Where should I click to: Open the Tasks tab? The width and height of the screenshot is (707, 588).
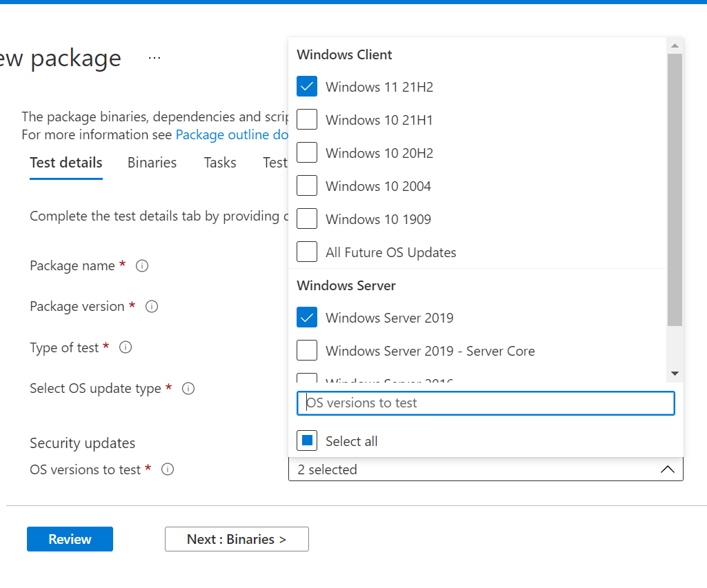(220, 163)
